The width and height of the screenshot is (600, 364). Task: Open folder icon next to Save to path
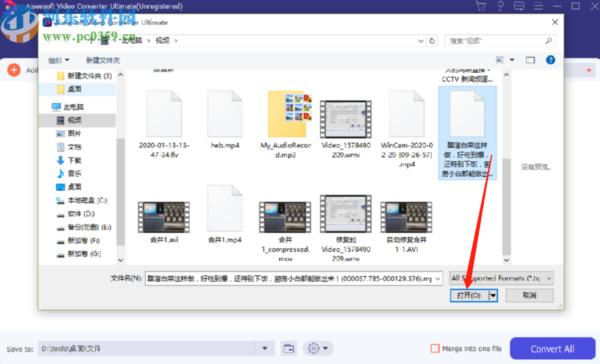pyautogui.click(x=289, y=348)
